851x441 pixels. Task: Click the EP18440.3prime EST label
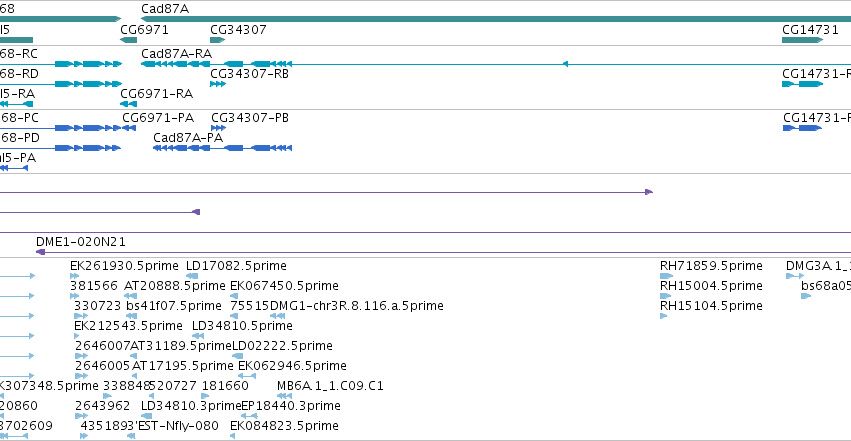click(x=291, y=406)
